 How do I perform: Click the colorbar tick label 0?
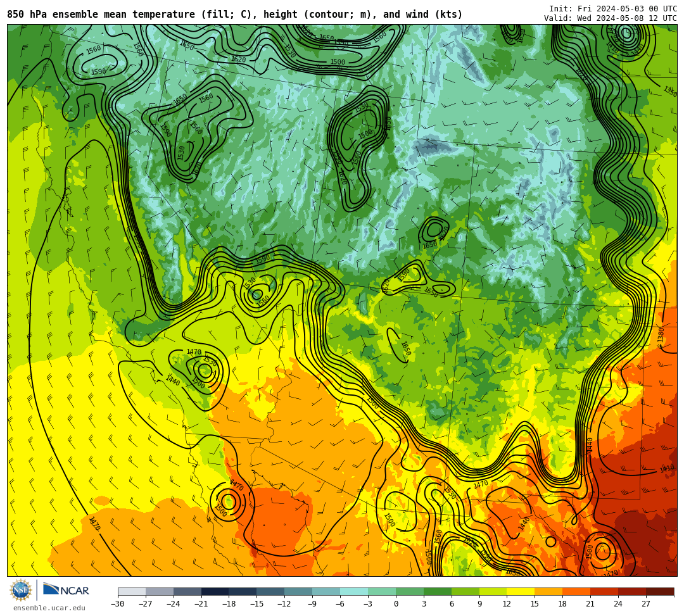396,604
